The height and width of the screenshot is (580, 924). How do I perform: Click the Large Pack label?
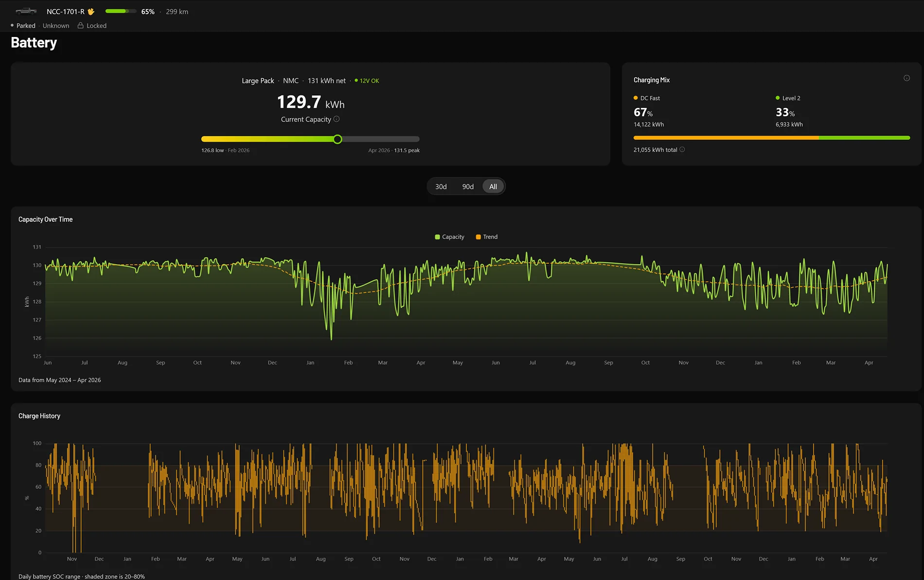[258, 81]
